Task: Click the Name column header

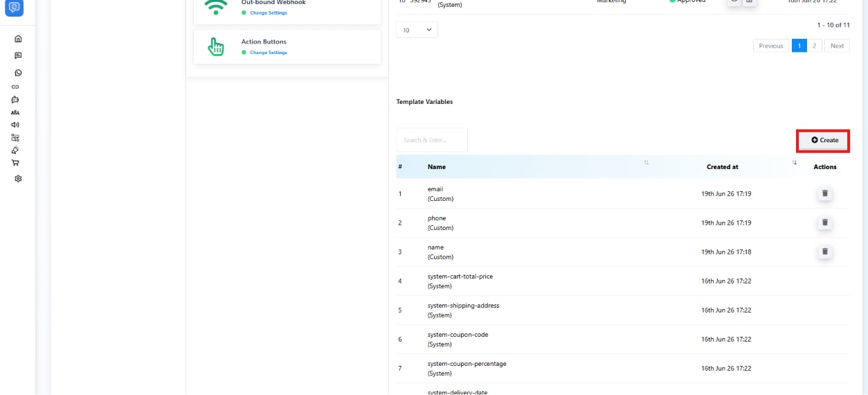Action: (x=437, y=167)
